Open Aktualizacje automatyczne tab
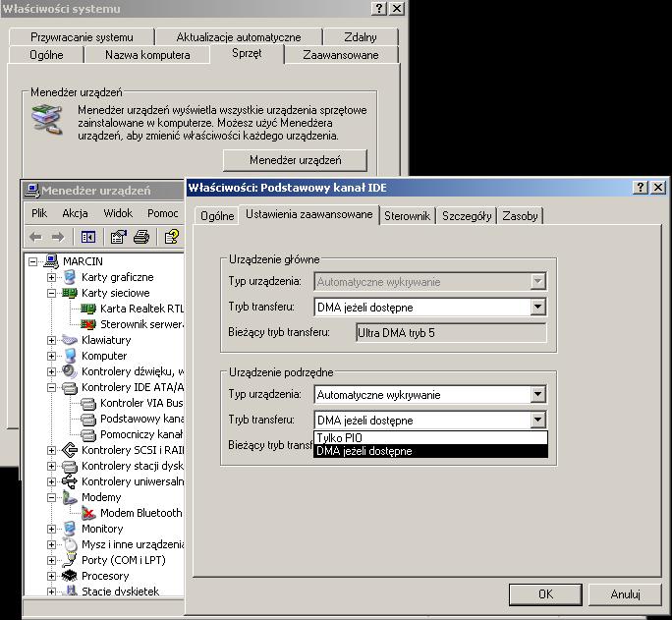The width and height of the screenshot is (672, 620). click(x=239, y=37)
